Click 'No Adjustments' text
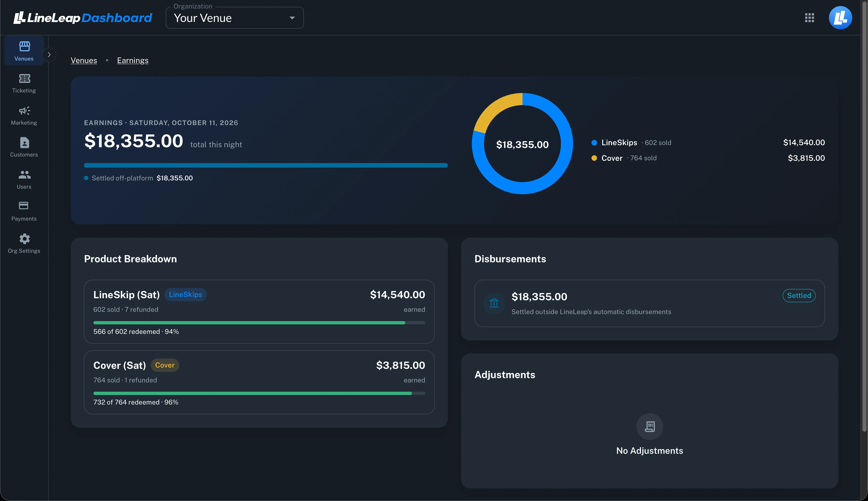 pyautogui.click(x=649, y=451)
